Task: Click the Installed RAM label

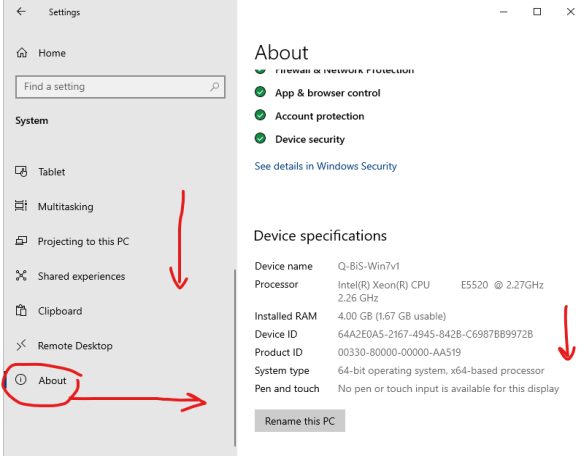Action: click(x=286, y=316)
